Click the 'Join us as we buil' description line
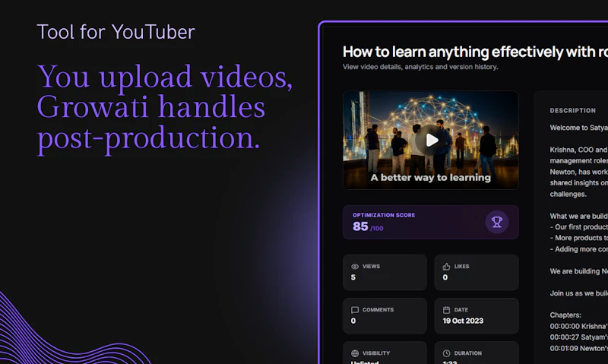This screenshot has height=364, width=608. (x=579, y=293)
